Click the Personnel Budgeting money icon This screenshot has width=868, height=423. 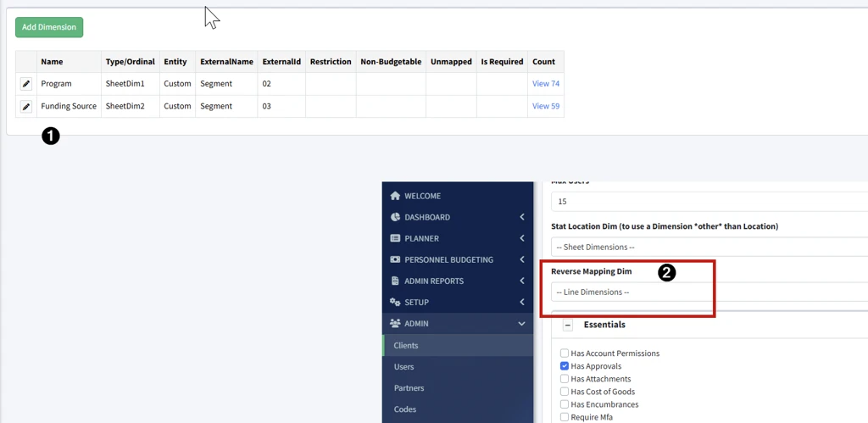(x=395, y=259)
